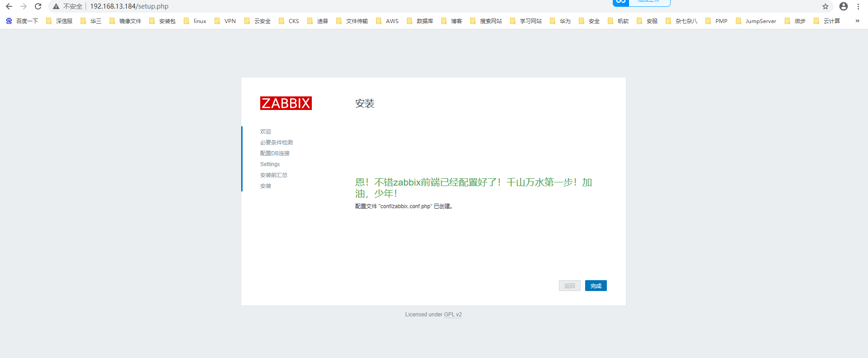Open the CKS bookmark folder
Image resolution: width=868 pixels, height=358 pixels.
click(289, 21)
